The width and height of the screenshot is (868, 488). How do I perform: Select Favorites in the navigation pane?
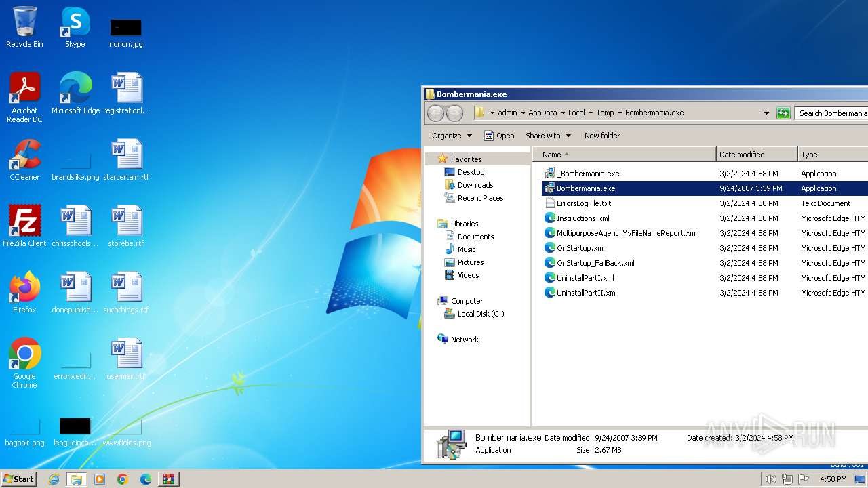click(466, 159)
